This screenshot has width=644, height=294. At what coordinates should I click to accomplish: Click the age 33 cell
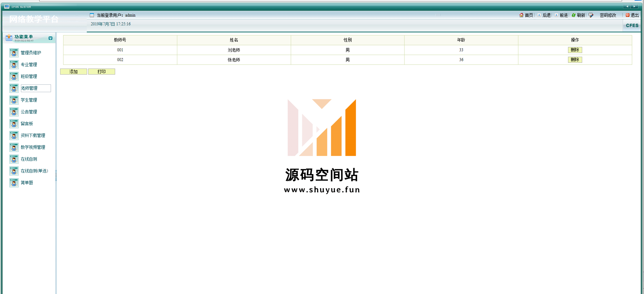click(461, 50)
